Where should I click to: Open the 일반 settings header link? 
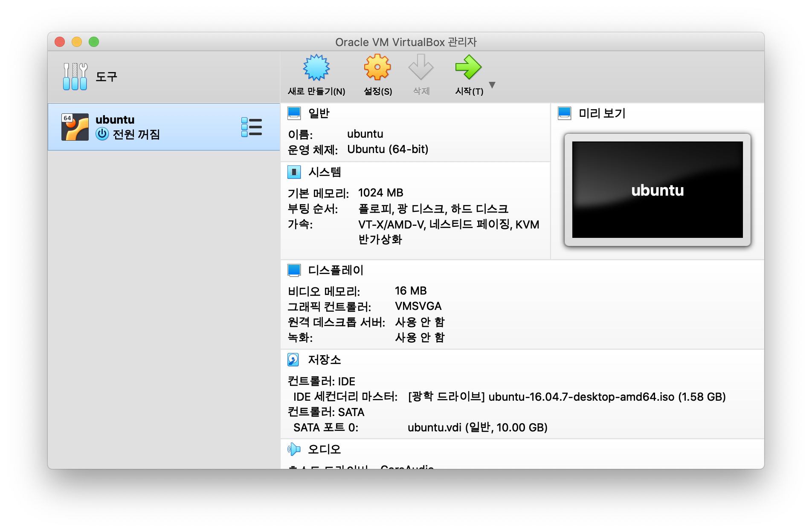319,113
